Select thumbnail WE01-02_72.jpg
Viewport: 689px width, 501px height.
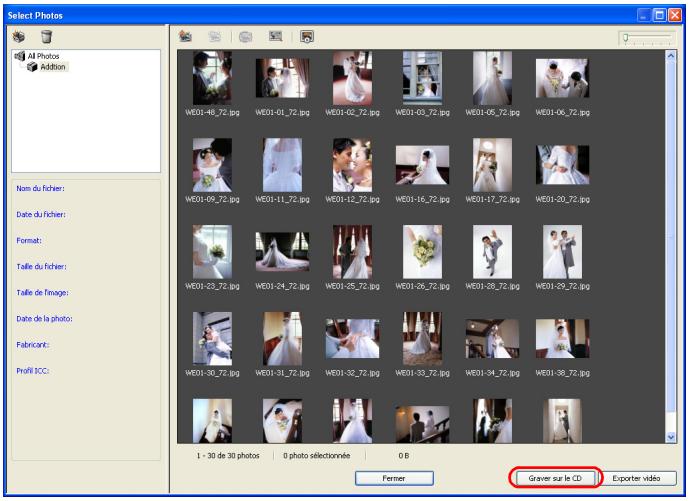click(352, 78)
